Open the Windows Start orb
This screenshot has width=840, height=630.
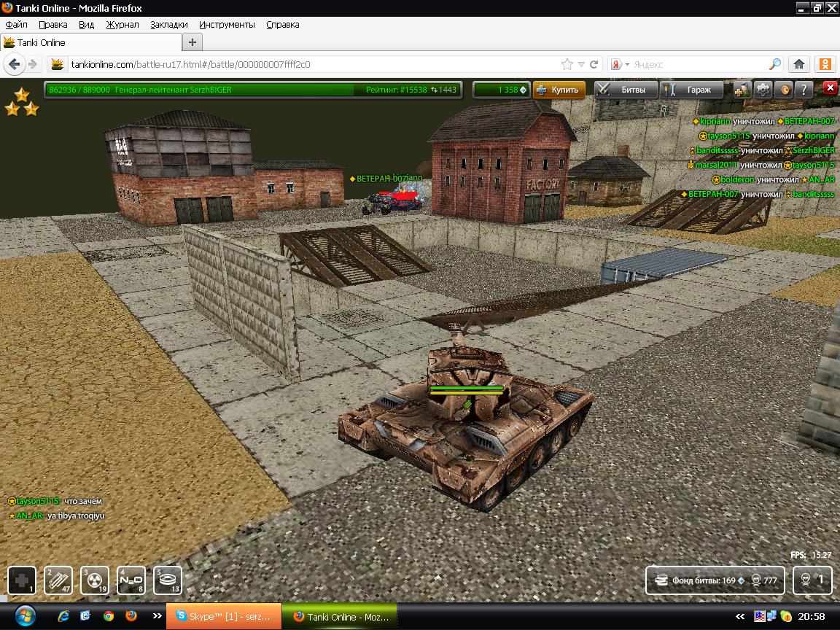[26, 615]
